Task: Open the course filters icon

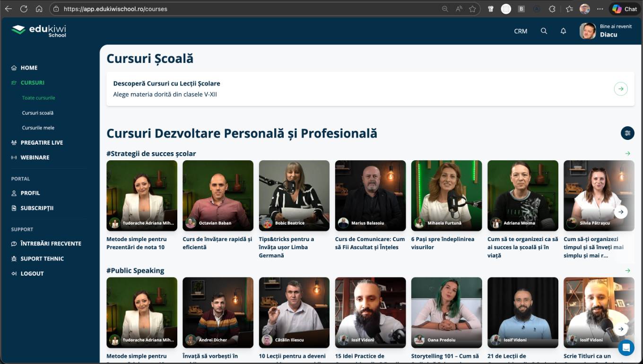Action: click(x=627, y=133)
